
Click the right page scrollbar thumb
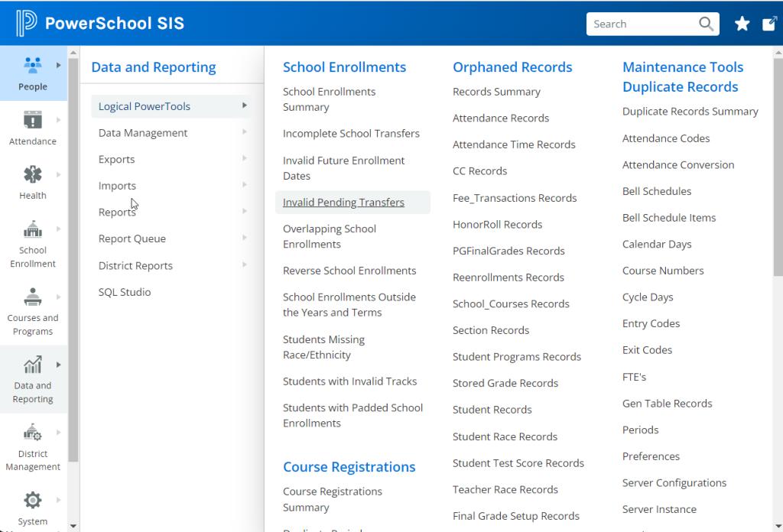click(x=778, y=166)
